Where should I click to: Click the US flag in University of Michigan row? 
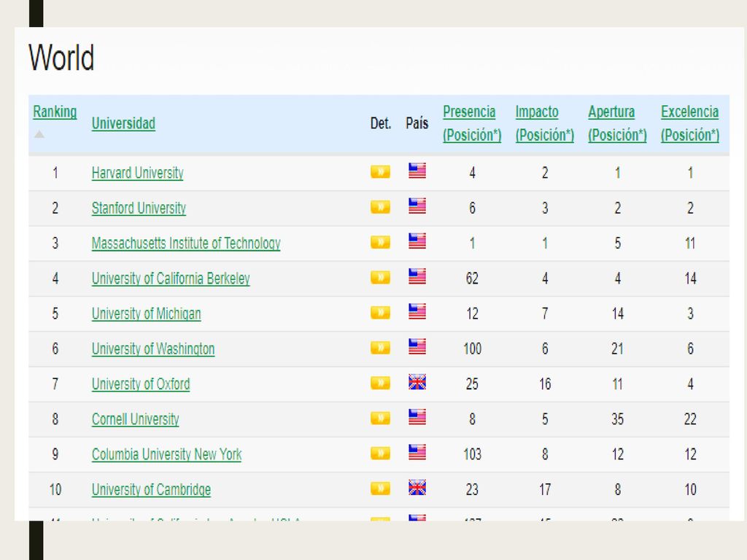point(417,311)
